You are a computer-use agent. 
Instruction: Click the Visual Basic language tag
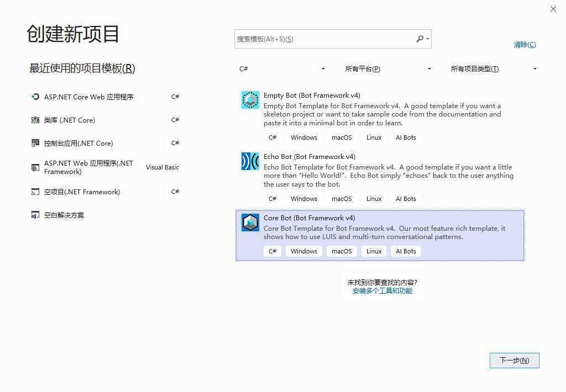coord(163,167)
